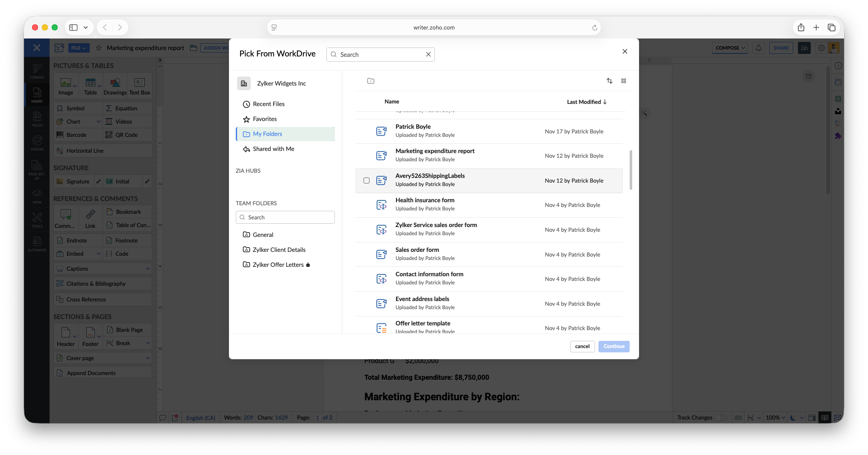Select Marketing expenditure report file

click(489, 156)
